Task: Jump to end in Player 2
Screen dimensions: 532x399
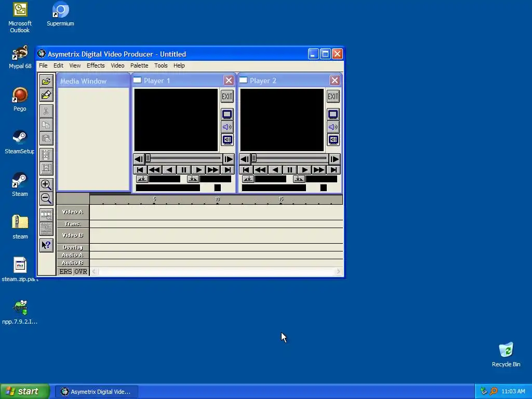Action: (x=334, y=170)
